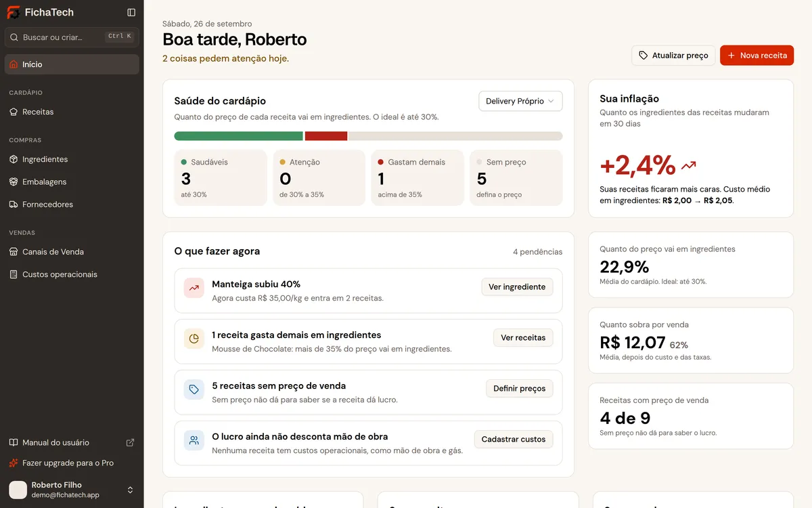Click the 2 coisas pedem atenção hoje text
The image size is (812, 508).
(225, 59)
